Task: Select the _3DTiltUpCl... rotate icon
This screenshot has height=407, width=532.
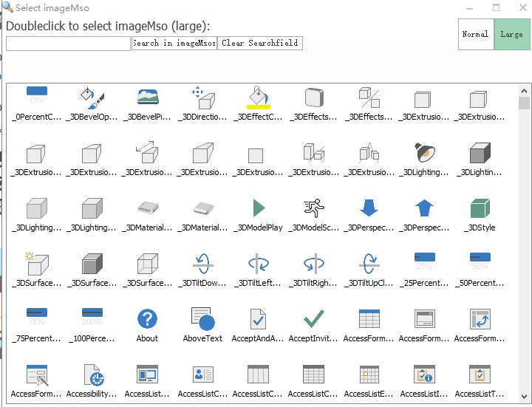Action: point(369,264)
